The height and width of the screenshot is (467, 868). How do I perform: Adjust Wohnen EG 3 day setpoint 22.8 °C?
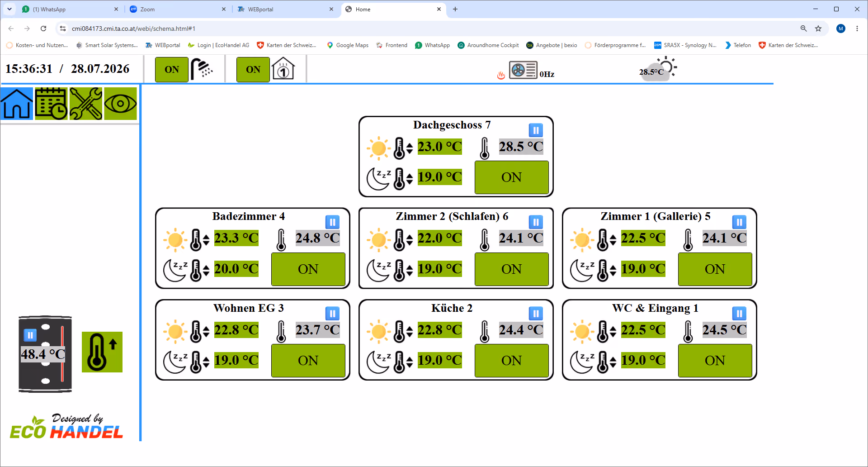click(x=236, y=330)
